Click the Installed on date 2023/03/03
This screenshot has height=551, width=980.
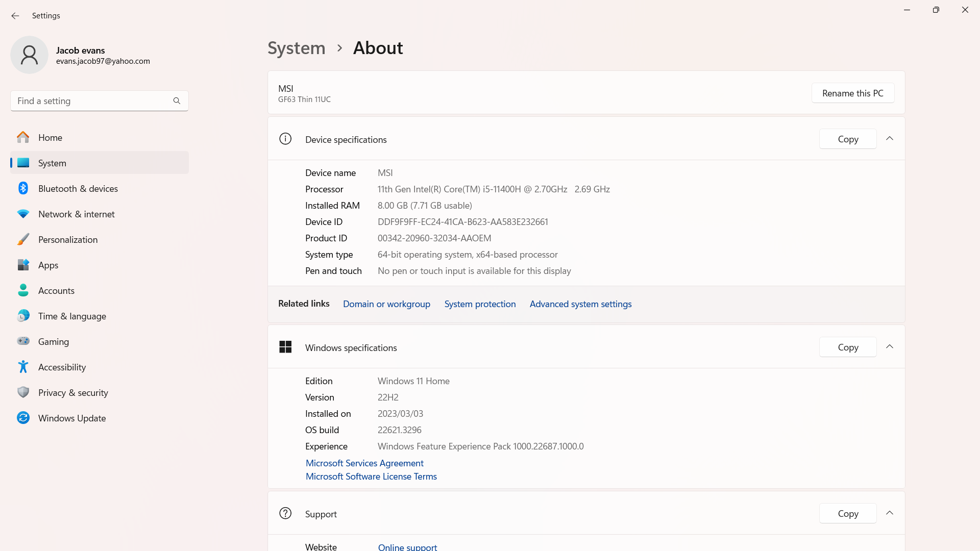pos(400,413)
